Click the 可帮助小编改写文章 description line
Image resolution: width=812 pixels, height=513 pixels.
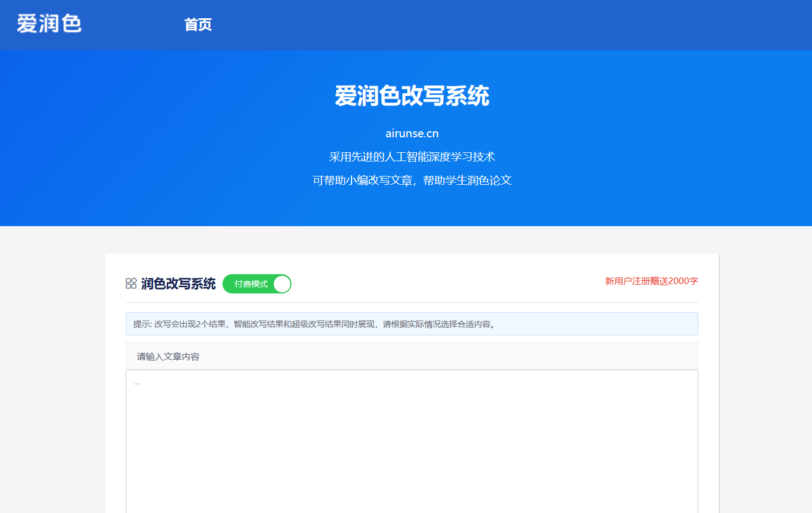point(412,180)
